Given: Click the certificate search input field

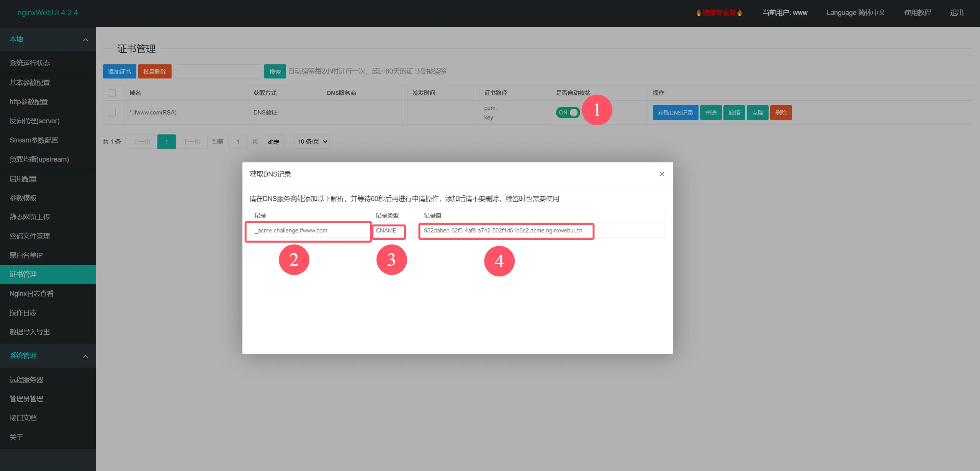Looking at the screenshot, I should pos(218,72).
